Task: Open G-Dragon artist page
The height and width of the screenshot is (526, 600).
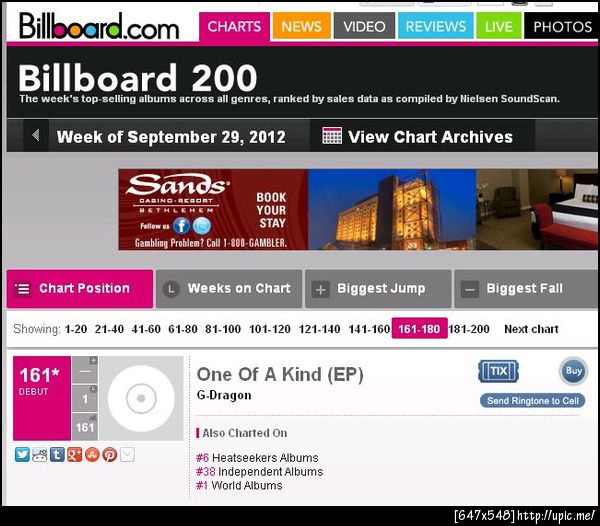Action: 224,395
